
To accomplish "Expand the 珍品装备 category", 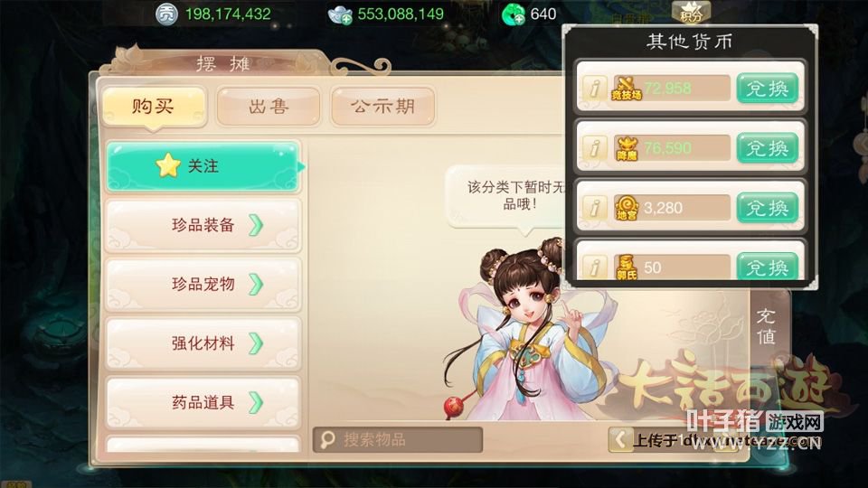I will 203,225.
